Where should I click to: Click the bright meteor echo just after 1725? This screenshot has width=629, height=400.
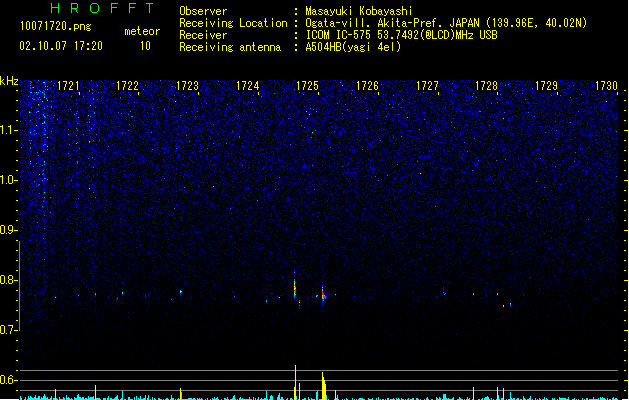[x=323, y=295]
